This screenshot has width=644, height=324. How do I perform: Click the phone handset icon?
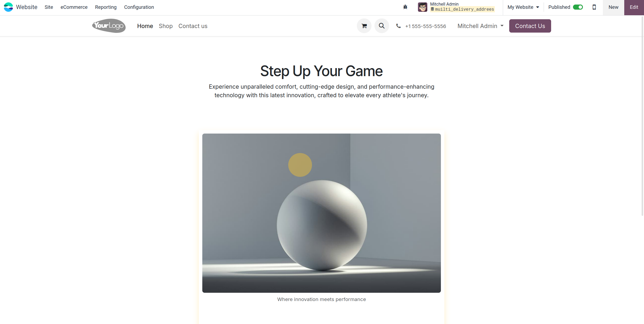click(398, 26)
